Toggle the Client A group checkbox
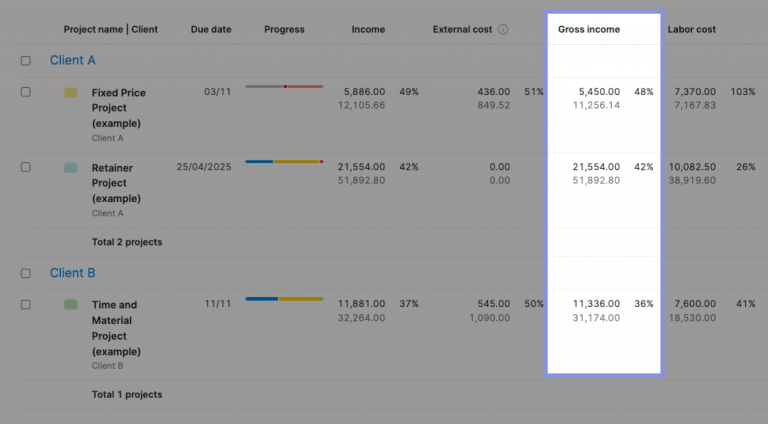The height and width of the screenshot is (424, 768). pos(26,61)
